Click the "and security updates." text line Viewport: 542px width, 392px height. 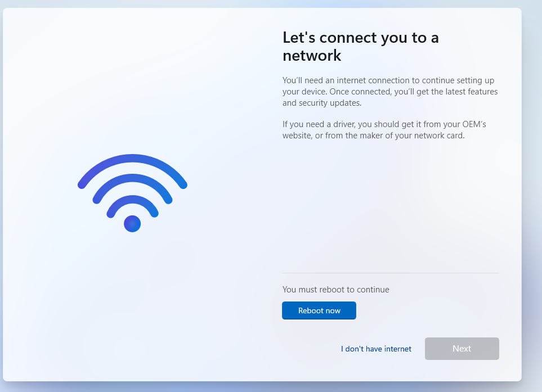(322, 103)
